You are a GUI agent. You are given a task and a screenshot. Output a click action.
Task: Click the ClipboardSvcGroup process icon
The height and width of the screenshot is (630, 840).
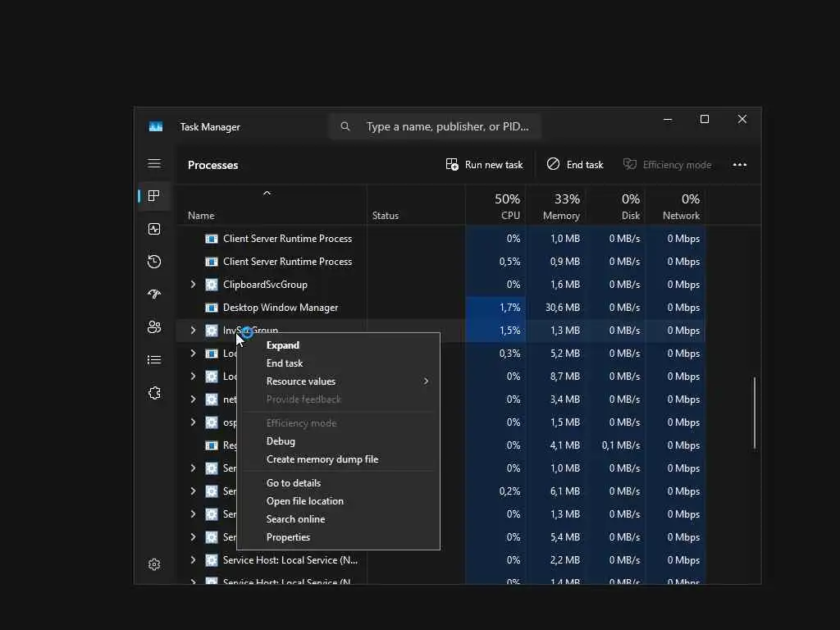pyautogui.click(x=212, y=285)
